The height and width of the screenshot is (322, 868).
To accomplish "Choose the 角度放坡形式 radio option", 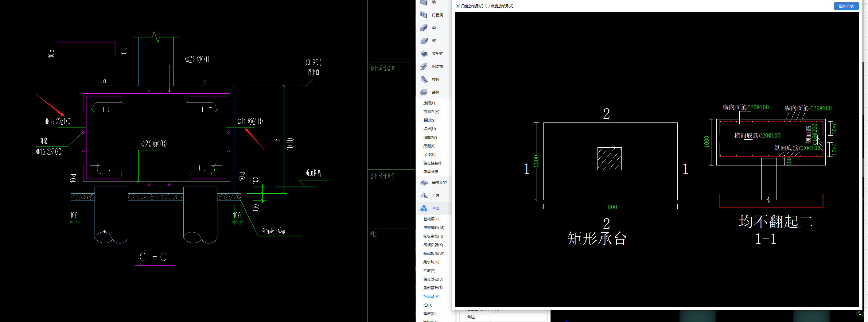I will click(457, 6).
